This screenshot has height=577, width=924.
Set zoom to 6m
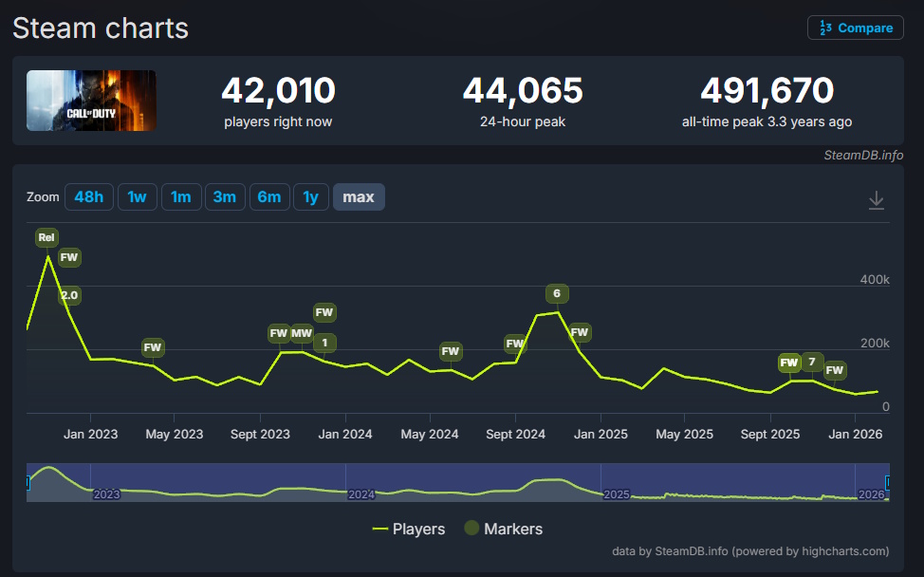(269, 196)
